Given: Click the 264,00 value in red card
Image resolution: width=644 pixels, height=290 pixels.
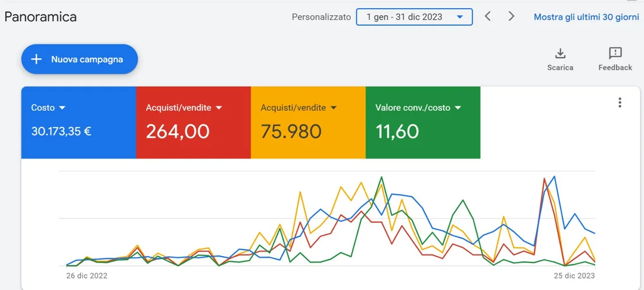Looking at the screenshot, I should [178, 132].
